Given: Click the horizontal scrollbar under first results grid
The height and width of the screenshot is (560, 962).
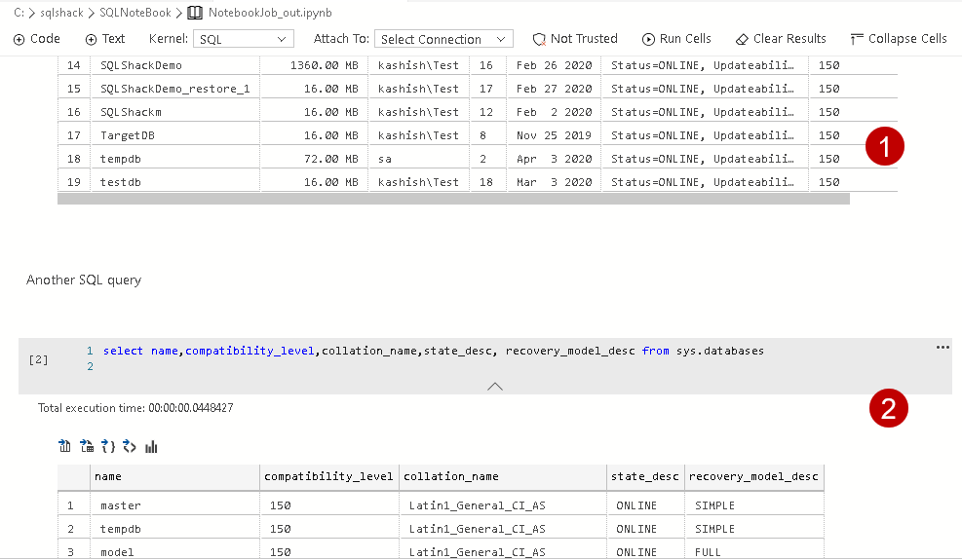Looking at the screenshot, I should pyautogui.click(x=453, y=199).
